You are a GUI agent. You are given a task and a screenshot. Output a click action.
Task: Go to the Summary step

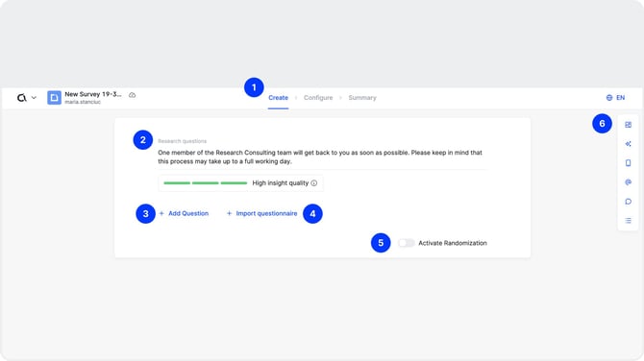pyautogui.click(x=362, y=98)
